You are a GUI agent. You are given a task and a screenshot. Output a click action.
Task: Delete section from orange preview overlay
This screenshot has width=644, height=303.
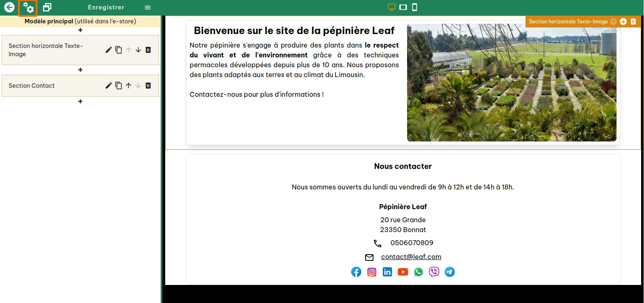pos(633,22)
